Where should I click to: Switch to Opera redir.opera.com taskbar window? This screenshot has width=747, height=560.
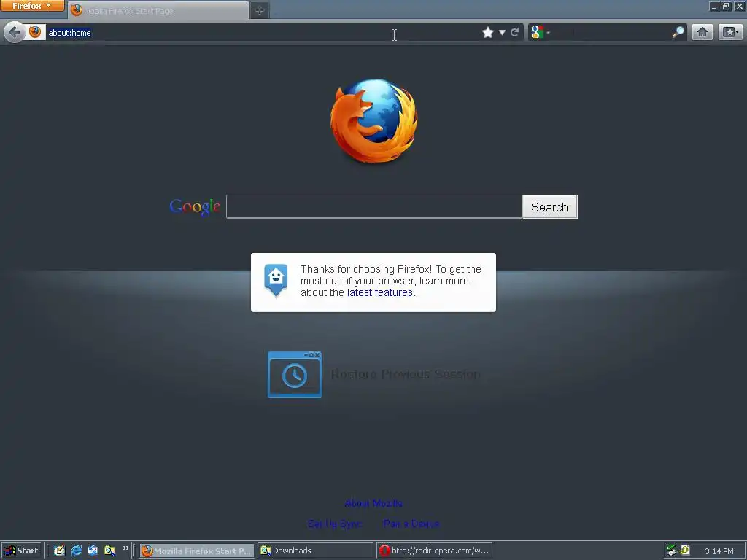click(434, 551)
